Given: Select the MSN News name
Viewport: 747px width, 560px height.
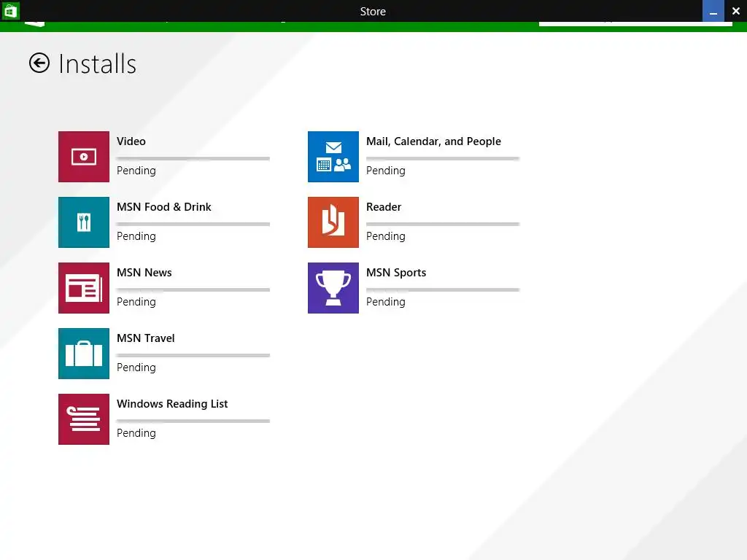Looking at the screenshot, I should (x=144, y=273).
